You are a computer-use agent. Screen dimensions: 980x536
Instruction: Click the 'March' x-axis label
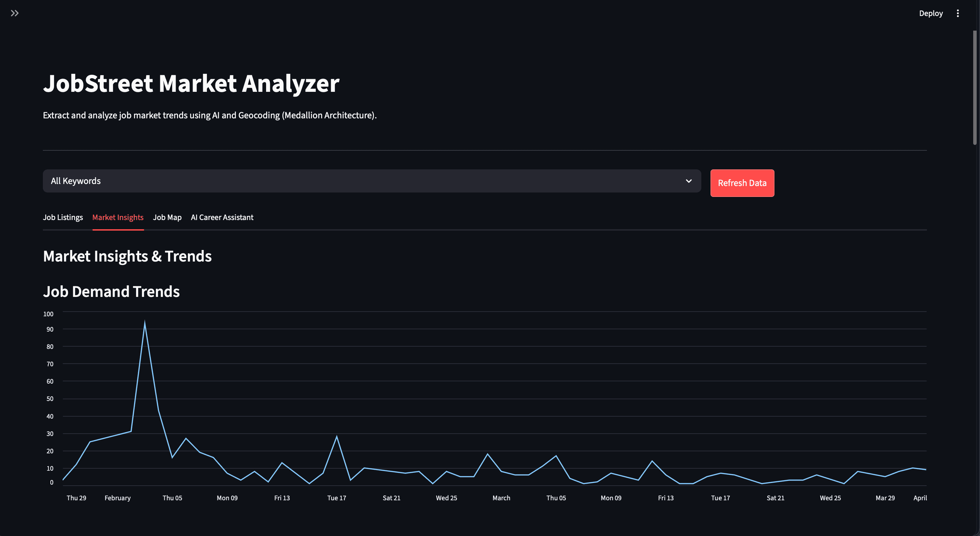[x=502, y=498]
